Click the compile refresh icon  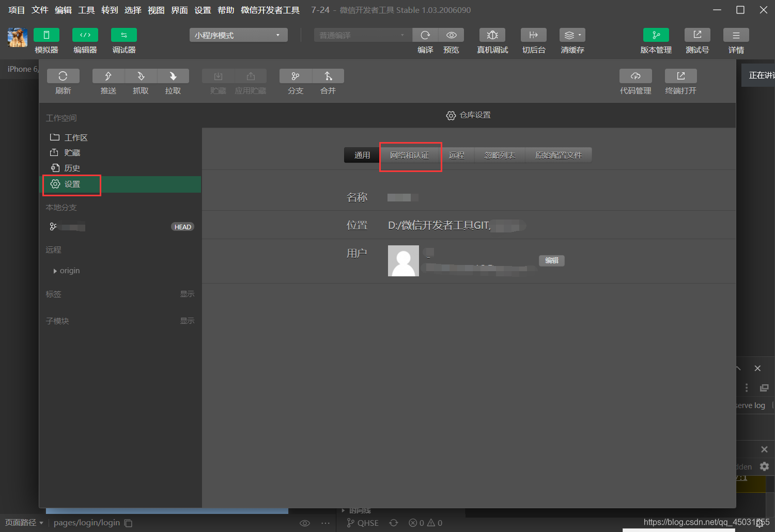[425, 35]
